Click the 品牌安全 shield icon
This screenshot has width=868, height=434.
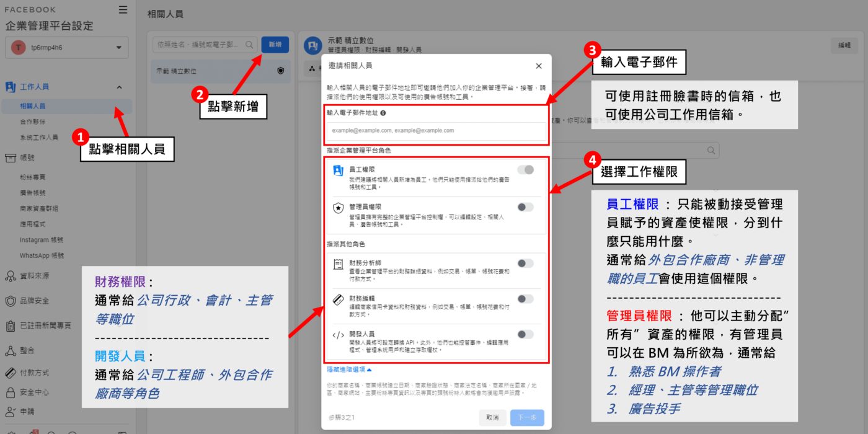[x=10, y=301]
